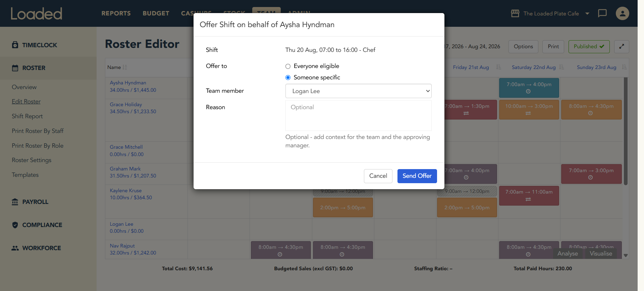This screenshot has width=644, height=291.
Task: Click the Timeclock icon in sidebar
Action: tap(15, 45)
